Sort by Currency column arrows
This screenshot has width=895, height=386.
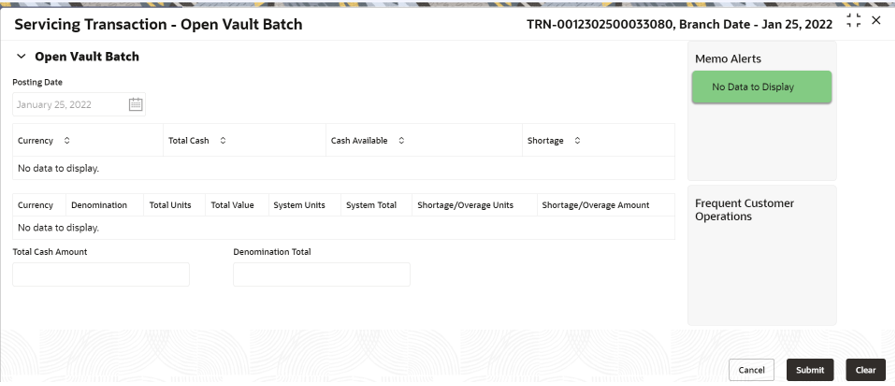[x=67, y=140]
